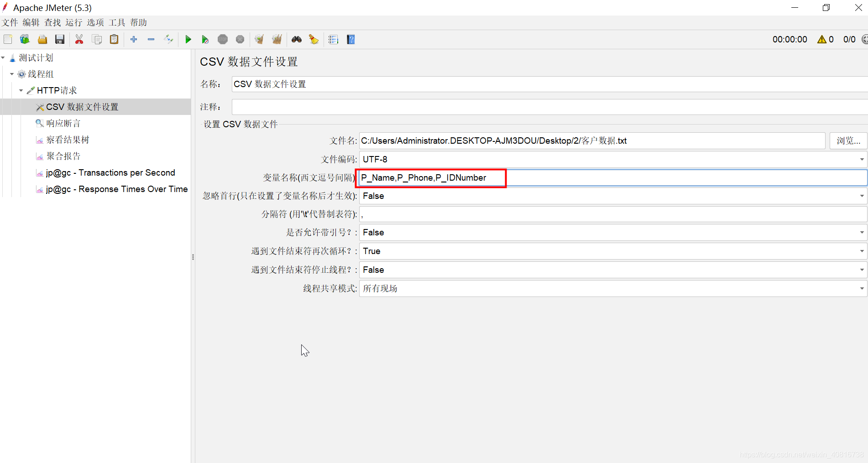Image resolution: width=868 pixels, height=463 pixels.
Task: Click the Toggle enable/disable icon
Action: tap(168, 40)
